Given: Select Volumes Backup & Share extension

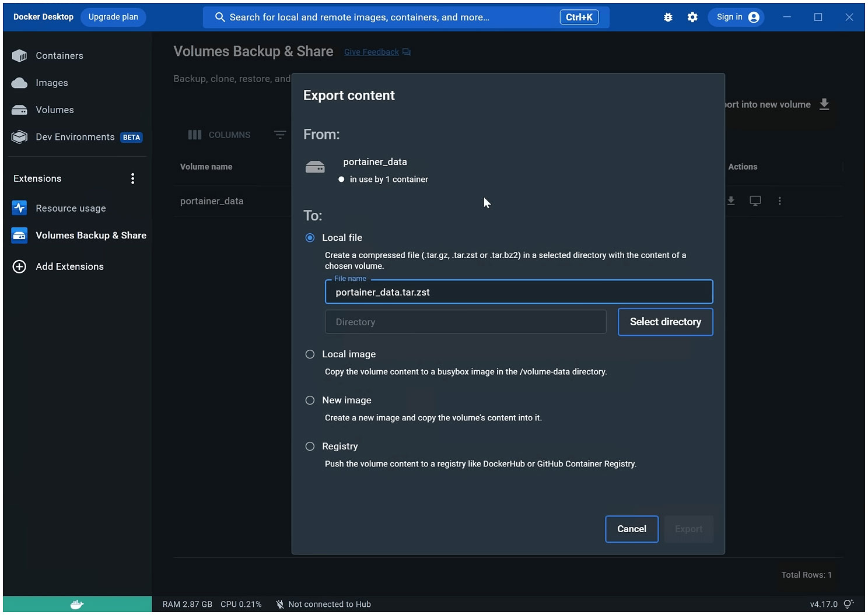Looking at the screenshot, I should [79, 236].
